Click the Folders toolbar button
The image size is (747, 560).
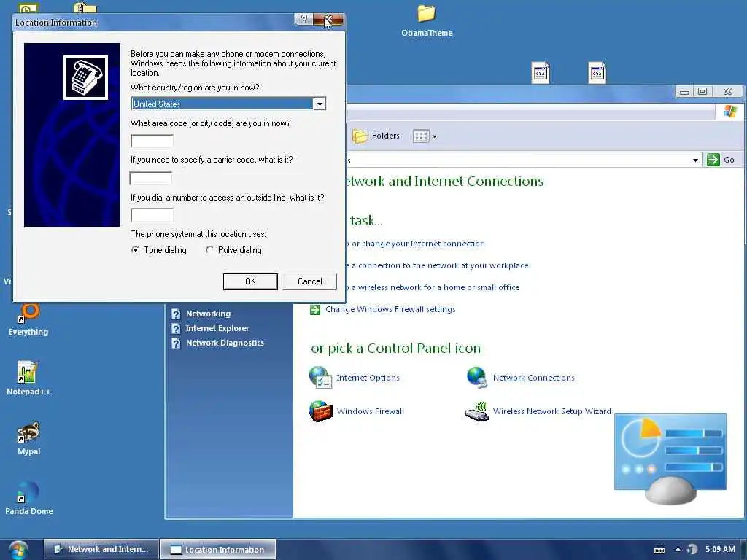(x=376, y=136)
